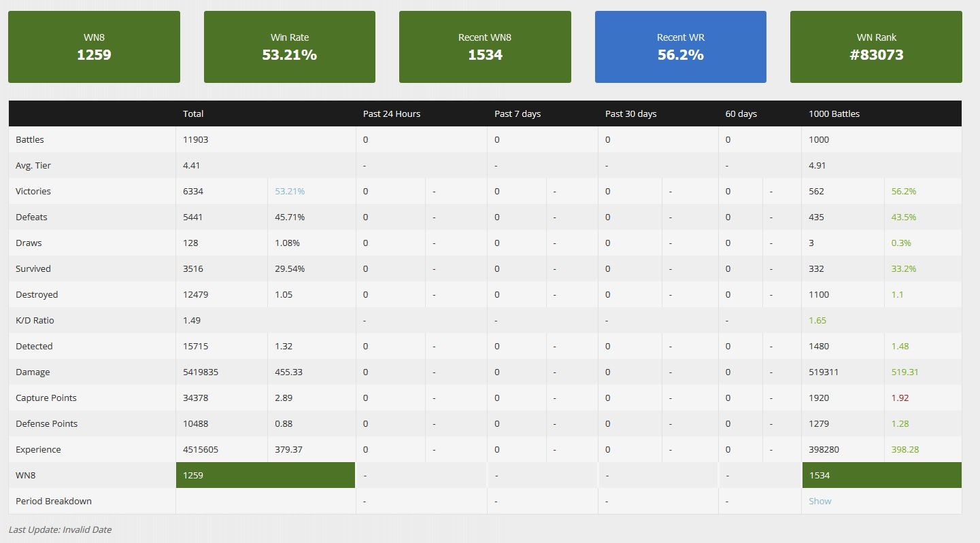
Task: Click the Past 7 days column header
Action: pyautogui.click(x=518, y=113)
